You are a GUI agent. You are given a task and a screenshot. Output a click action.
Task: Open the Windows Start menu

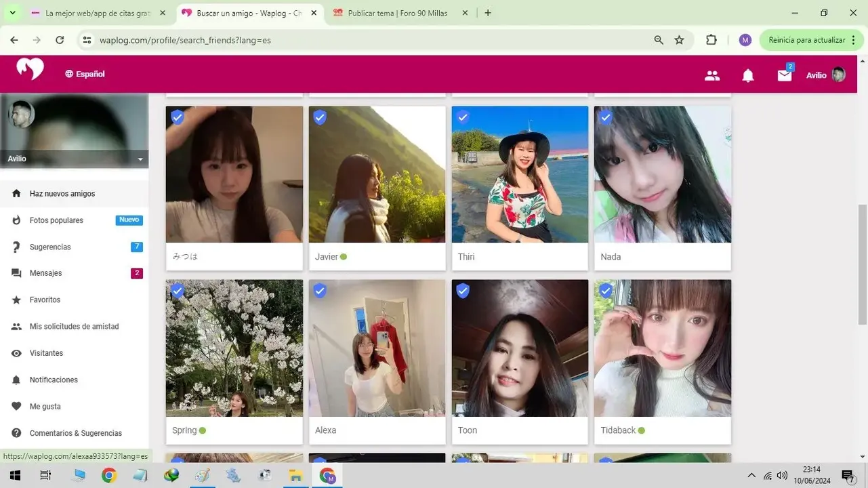(14, 475)
